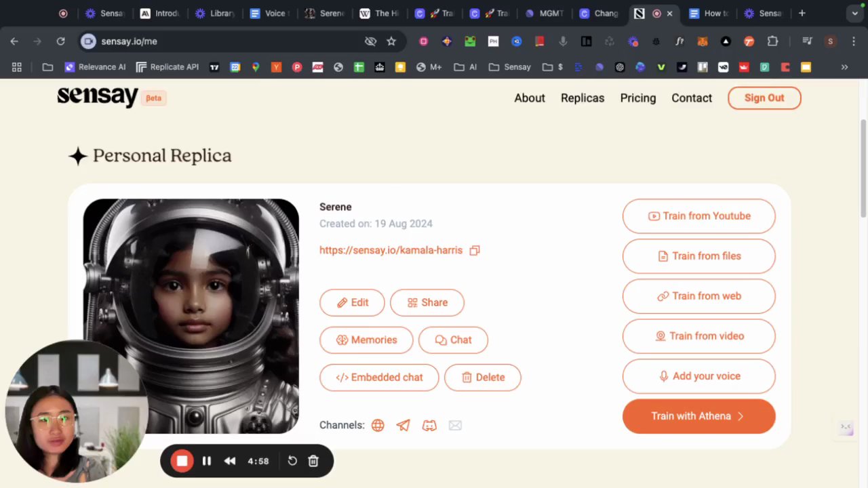Edit the Serene replica
The height and width of the screenshot is (488, 868).
pyautogui.click(x=352, y=302)
